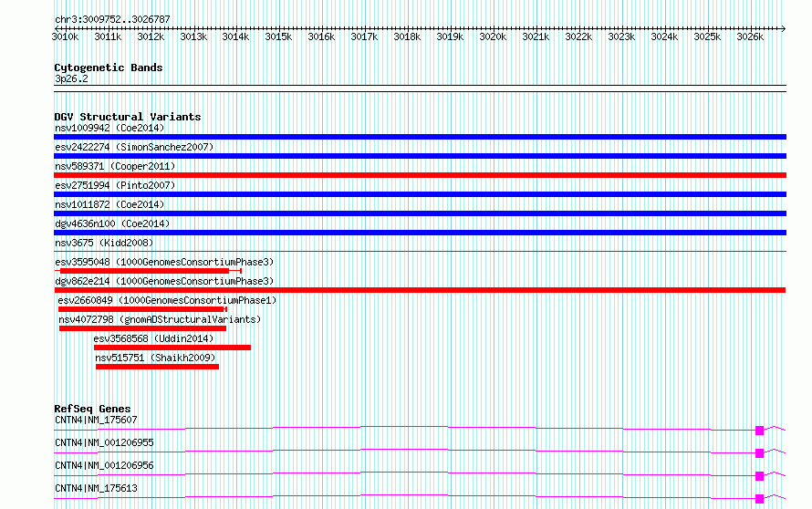812x509 pixels.
Task: Click the esv2660849 (1000GenomesConsortiumPhase1) label
Action: pyautogui.click(x=167, y=300)
